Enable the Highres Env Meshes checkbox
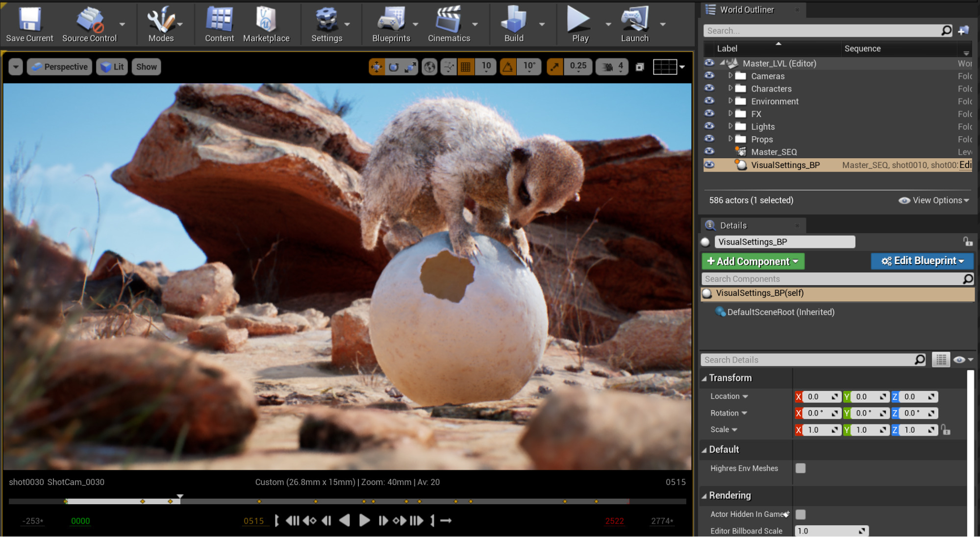The image size is (980, 537). pos(801,468)
